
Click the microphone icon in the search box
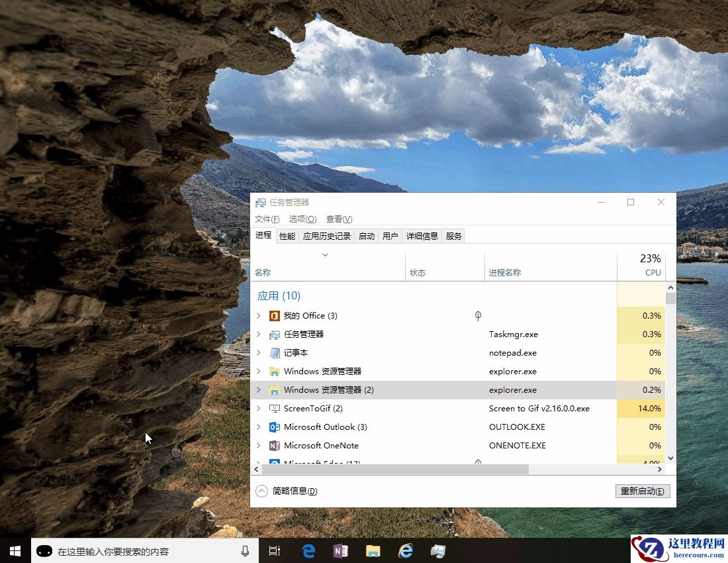pyautogui.click(x=245, y=550)
